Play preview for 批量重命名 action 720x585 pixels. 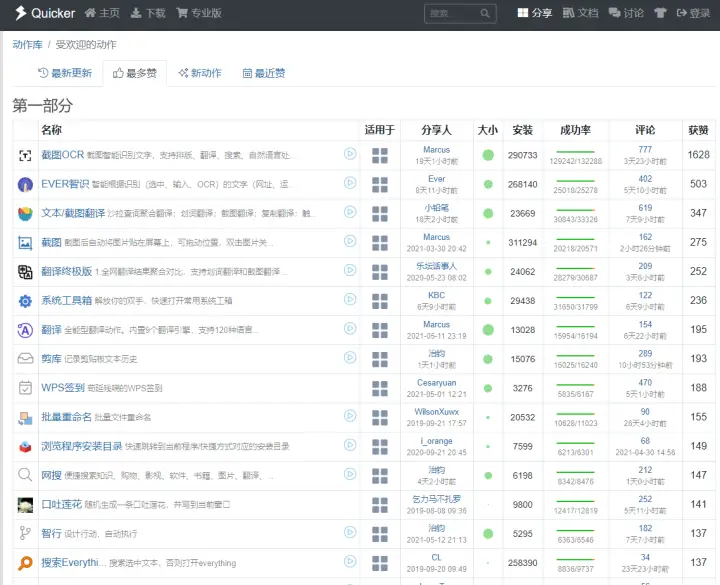pos(350,416)
